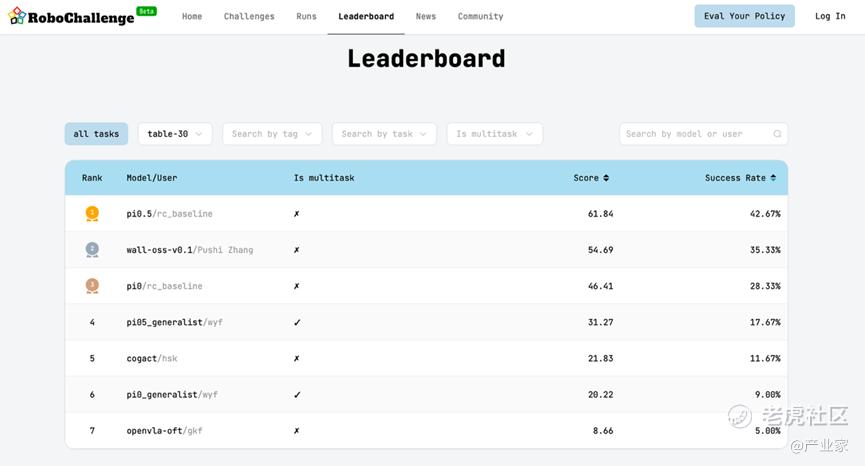Click the Log In link
The height and width of the screenshot is (466, 865).
[x=830, y=16]
